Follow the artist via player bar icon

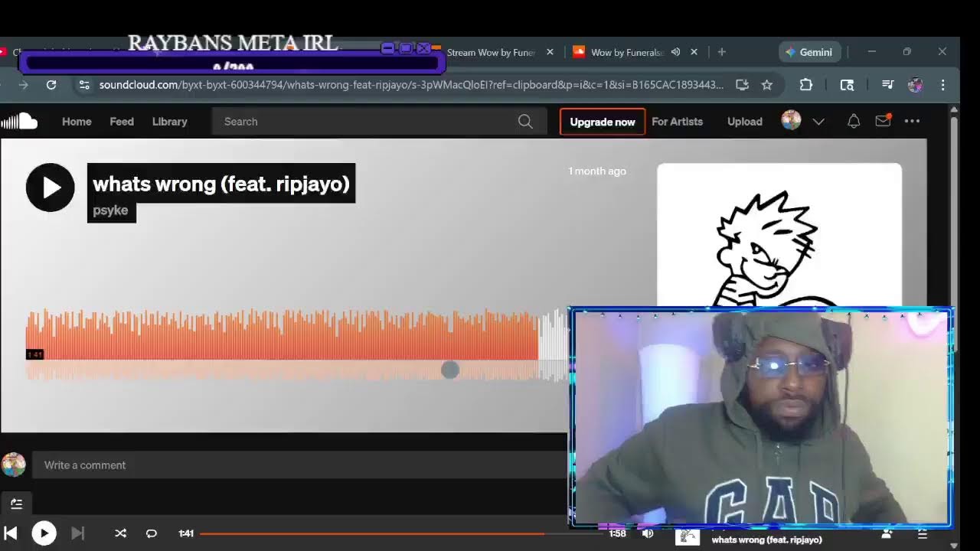[887, 534]
